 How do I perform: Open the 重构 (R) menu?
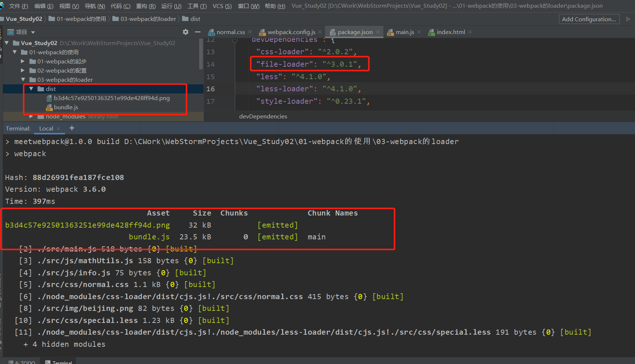point(146,6)
